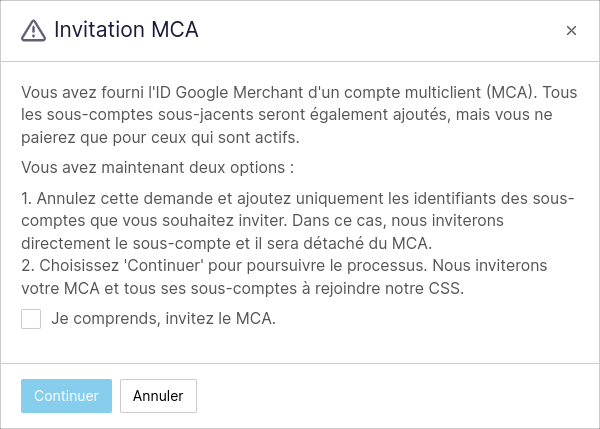The height and width of the screenshot is (429, 600).
Task: Tick the 'Je comprends, invitez le MCA' checkbox
Action: point(31,319)
